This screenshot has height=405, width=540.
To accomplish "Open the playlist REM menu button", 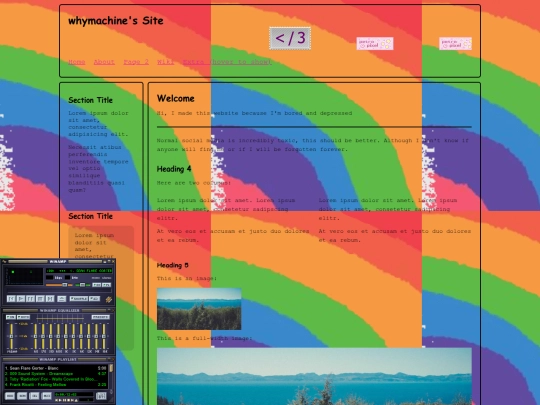I will (x=22, y=396).
